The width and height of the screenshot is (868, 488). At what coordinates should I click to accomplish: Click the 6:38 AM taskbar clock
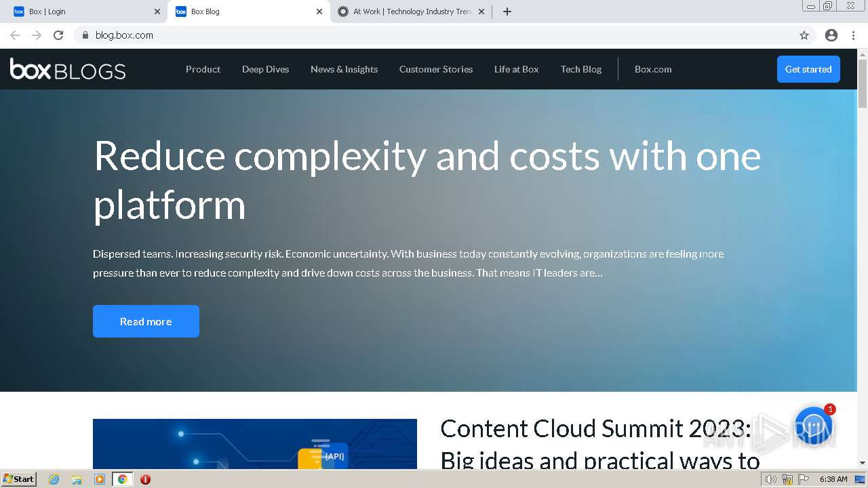point(833,479)
